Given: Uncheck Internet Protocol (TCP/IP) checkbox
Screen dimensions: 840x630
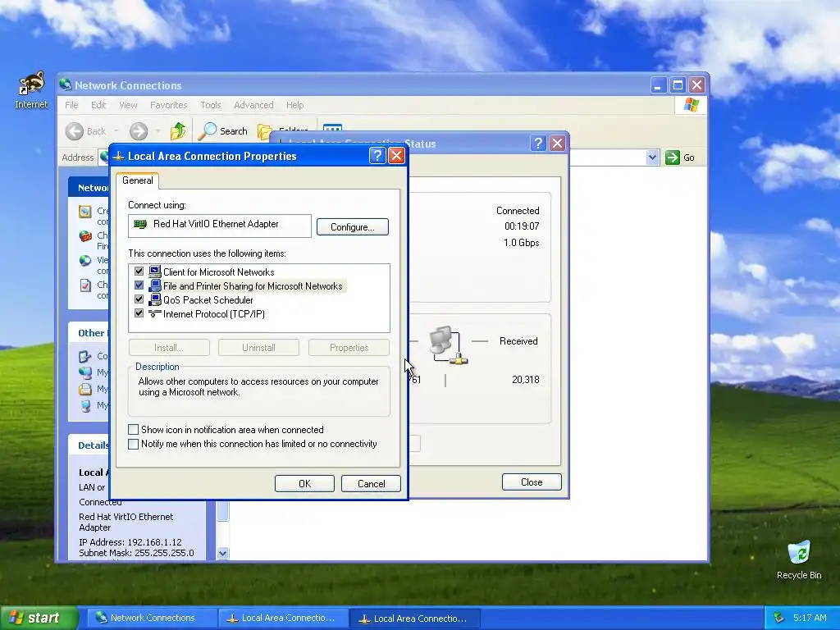Looking at the screenshot, I should (139, 313).
